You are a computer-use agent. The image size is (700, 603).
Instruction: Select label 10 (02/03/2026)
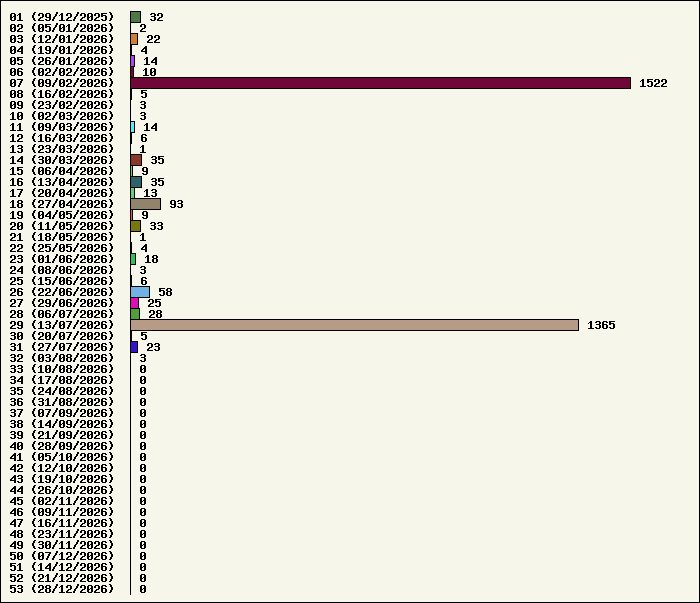click(x=62, y=116)
